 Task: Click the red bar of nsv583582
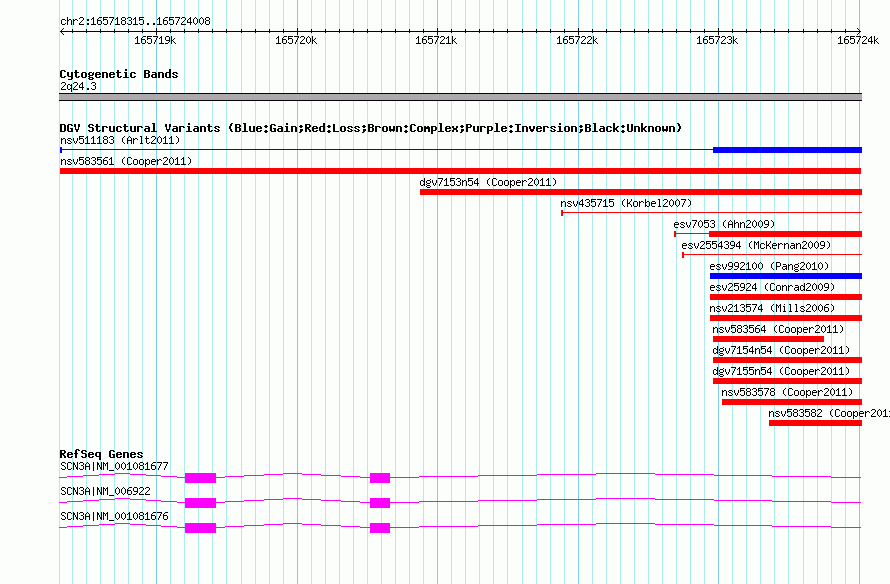(815, 423)
